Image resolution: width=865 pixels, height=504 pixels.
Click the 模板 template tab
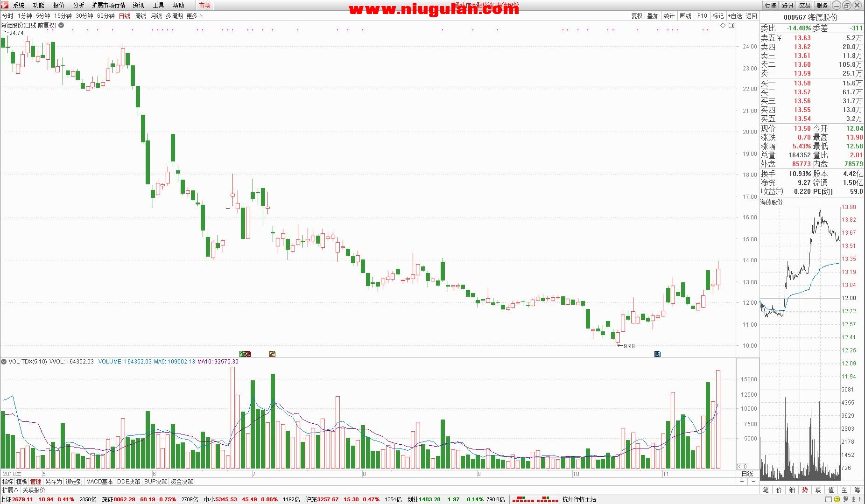click(x=22, y=482)
